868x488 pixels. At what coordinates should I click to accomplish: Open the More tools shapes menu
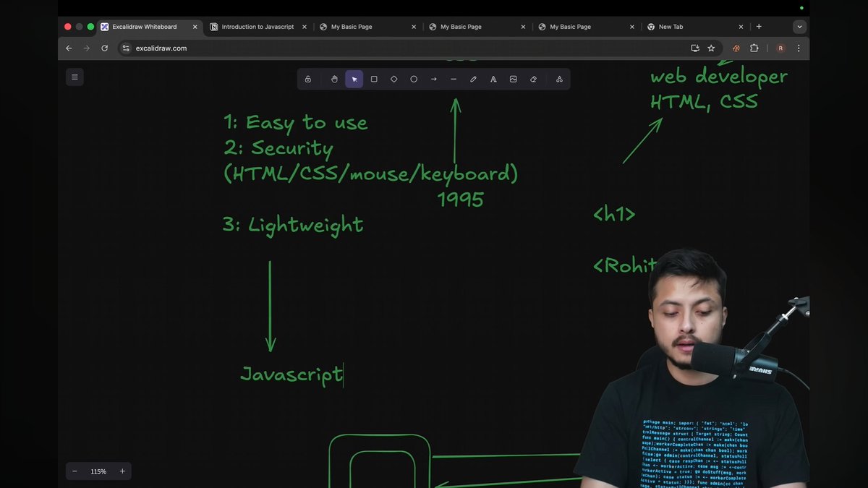(559, 80)
